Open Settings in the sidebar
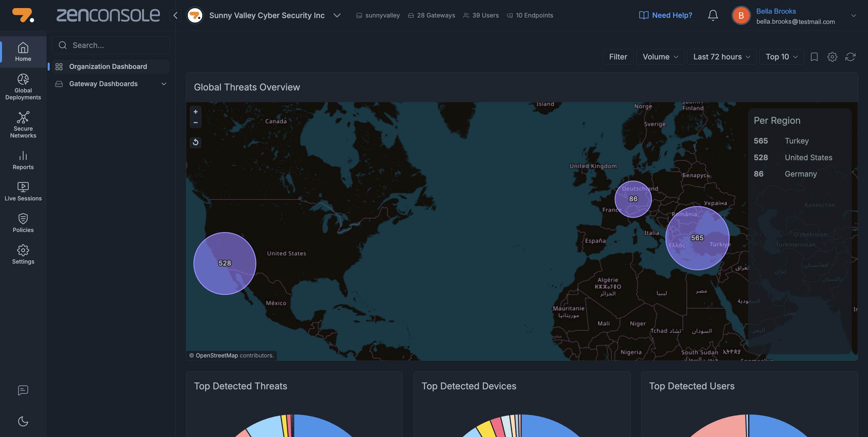Screen dimensions: 868x437 [23, 255]
